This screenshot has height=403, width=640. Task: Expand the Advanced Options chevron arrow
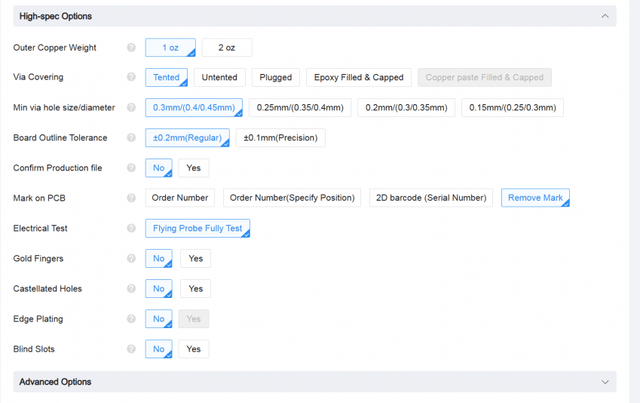[604, 382]
